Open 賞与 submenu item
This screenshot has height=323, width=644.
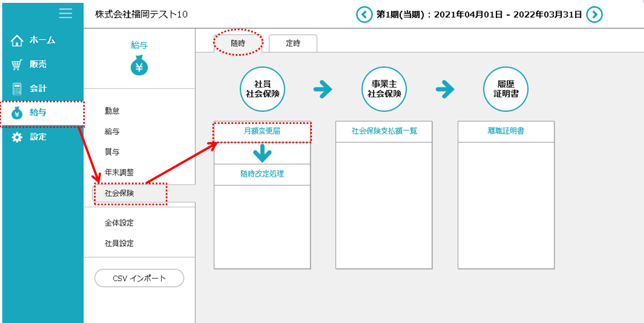click(112, 152)
